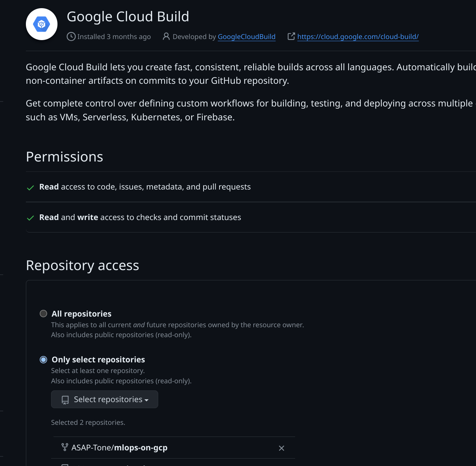Click the ASAP-Tone/mlops-on-gcp repository name
Screen dimensions: 476x466
(120, 448)
